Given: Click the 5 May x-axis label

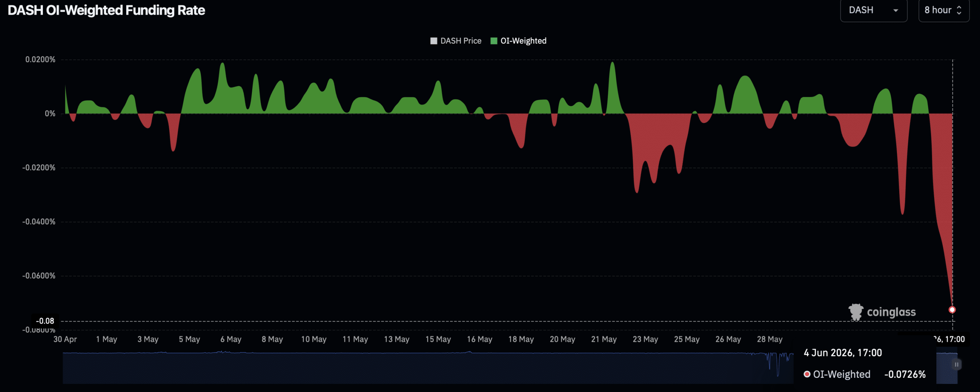Looking at the screenshot, I should point(189,339).
